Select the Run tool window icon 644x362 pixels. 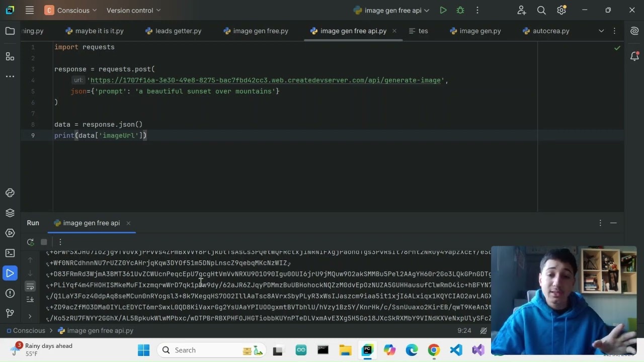point(10,274)
